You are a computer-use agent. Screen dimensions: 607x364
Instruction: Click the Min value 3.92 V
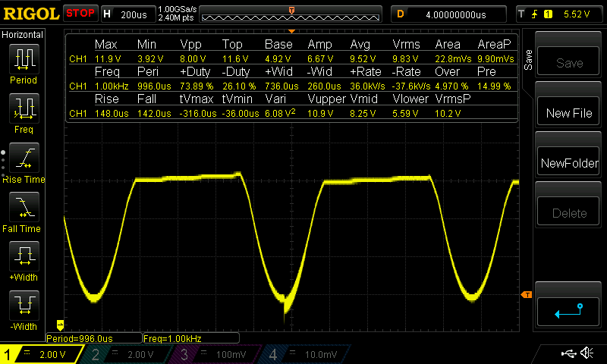[150, 59]
